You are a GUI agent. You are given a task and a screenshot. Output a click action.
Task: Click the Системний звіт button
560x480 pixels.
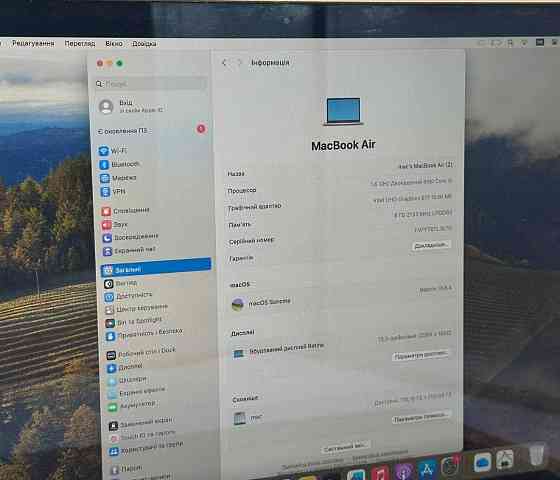click(345, 446)
